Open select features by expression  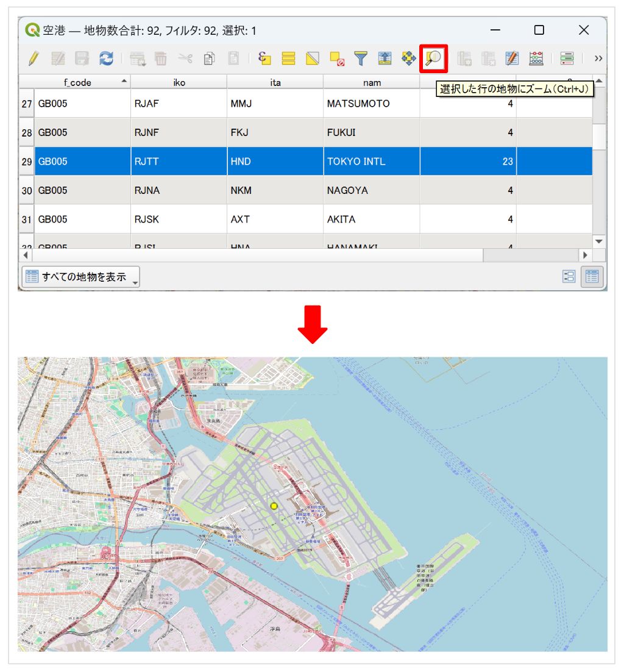(x=264, y=59)
